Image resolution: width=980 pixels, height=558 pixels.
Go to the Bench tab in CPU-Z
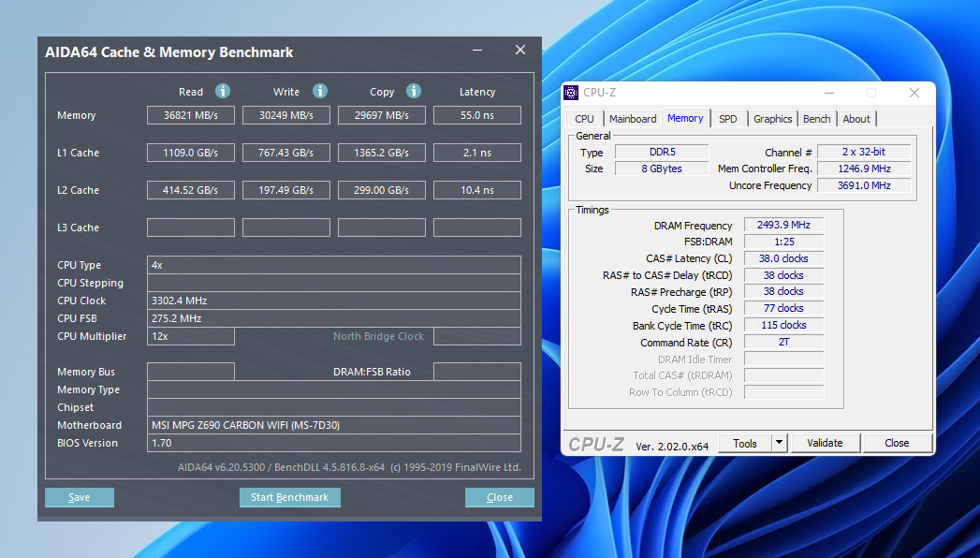point(816,119)
